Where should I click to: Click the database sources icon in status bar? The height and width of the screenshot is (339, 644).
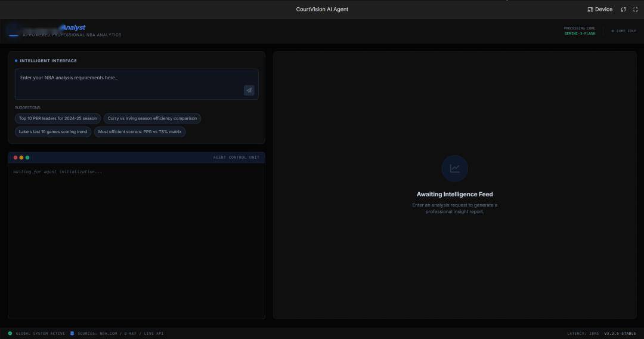coord(72,333)
